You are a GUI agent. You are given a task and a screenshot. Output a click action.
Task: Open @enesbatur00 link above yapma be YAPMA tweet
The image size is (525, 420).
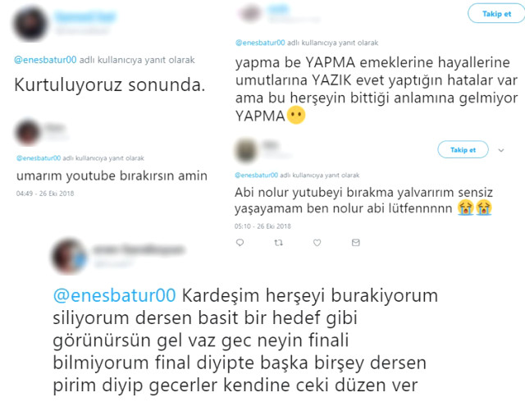[260, 43]
